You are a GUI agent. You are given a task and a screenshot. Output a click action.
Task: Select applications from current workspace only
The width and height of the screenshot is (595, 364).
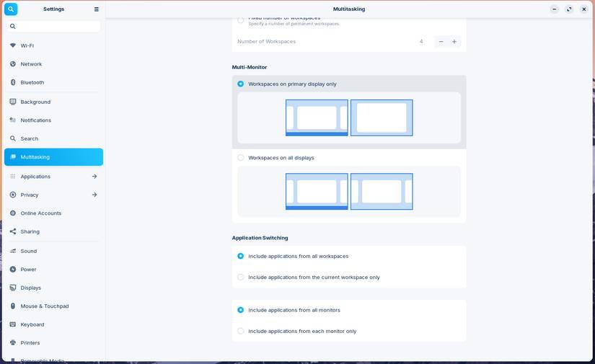click(241, 278)
